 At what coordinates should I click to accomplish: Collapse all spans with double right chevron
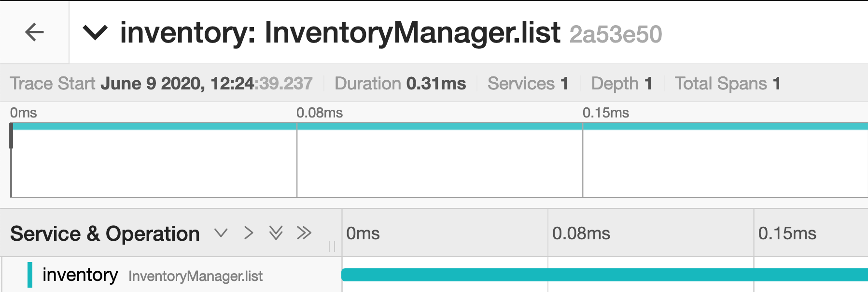[x=304, y=233]
